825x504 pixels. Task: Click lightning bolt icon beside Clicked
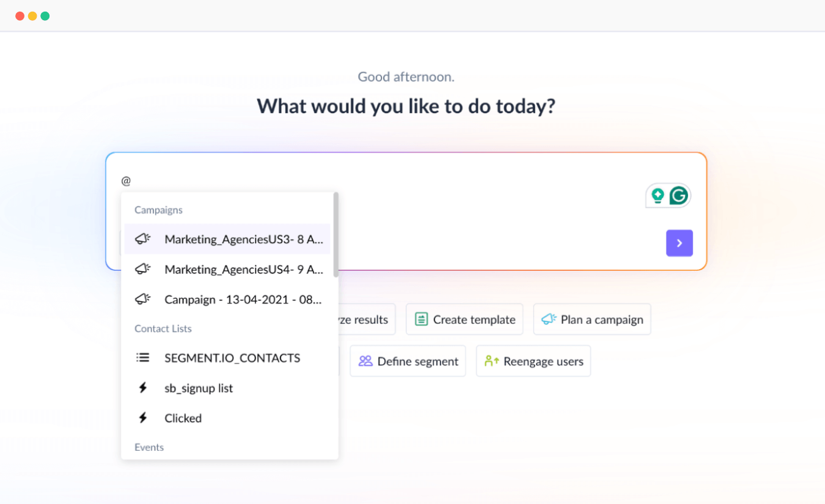(x=143, y=418)
